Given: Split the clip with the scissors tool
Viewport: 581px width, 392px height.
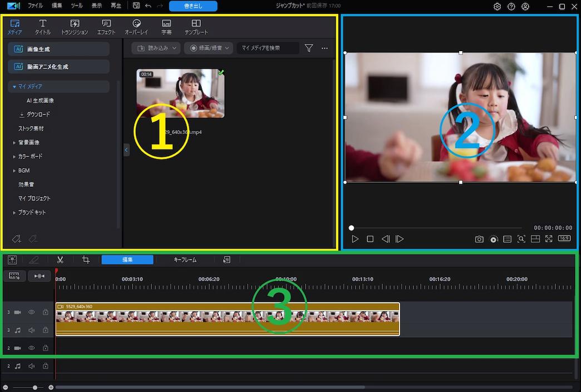Looking at the screenshot, I should point(60,260).
